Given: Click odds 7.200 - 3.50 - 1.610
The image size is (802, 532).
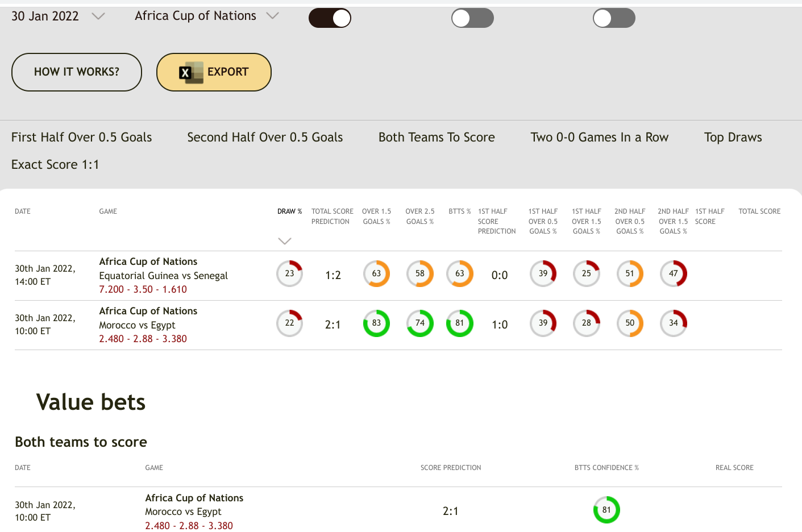Looking at the screenshot, I should (x=143, y=289).
